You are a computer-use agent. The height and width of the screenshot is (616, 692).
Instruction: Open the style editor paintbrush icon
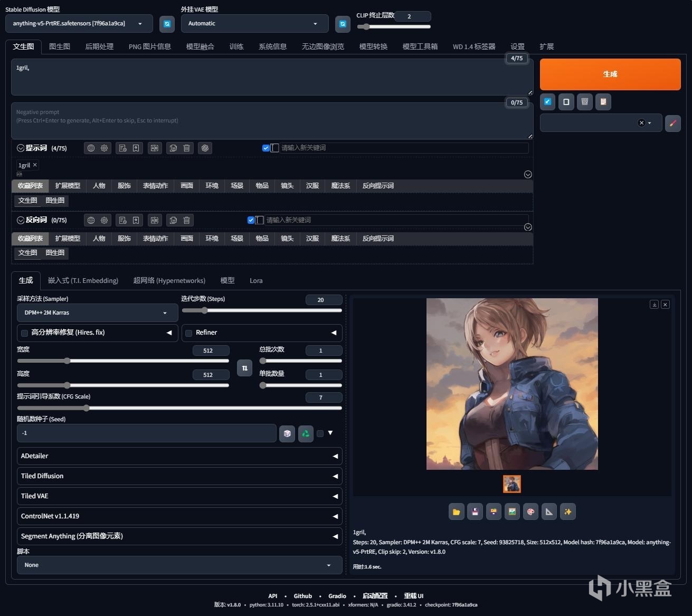pyautogui.click(x=672, y=124)
